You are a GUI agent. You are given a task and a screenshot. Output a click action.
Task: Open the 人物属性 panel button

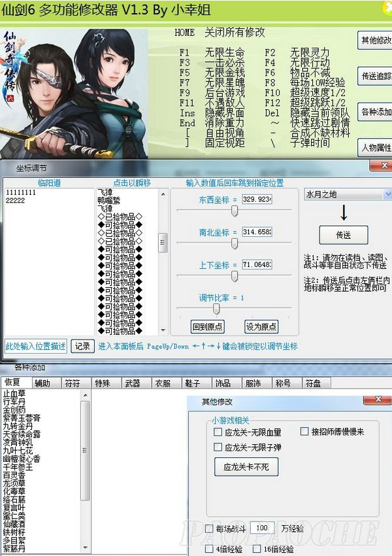coord(376,148)
